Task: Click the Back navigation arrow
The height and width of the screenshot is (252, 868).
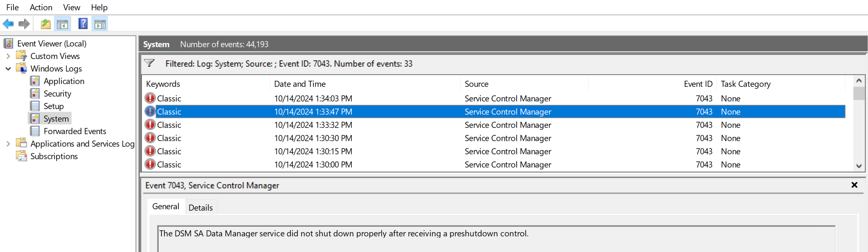Action: (8, 24)
